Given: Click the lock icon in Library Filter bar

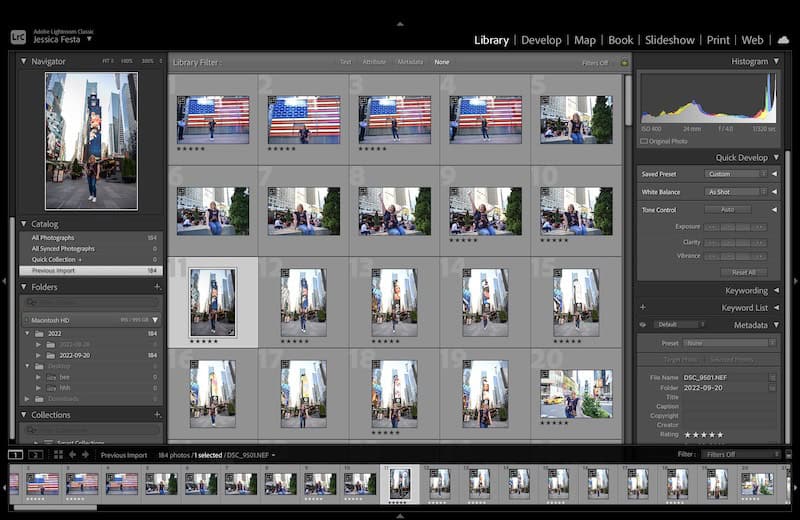Looking at the screenshot, I should 623,62.
